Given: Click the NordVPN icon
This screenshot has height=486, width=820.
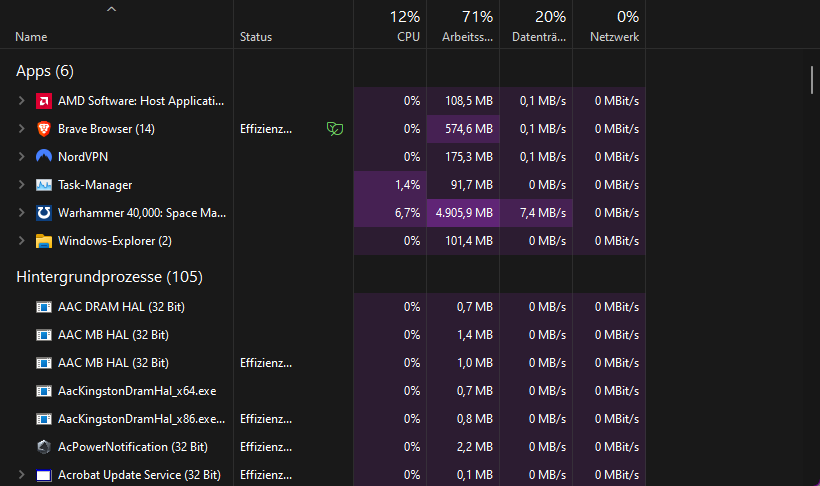Looking at the screenshot, I should [44, 157].
